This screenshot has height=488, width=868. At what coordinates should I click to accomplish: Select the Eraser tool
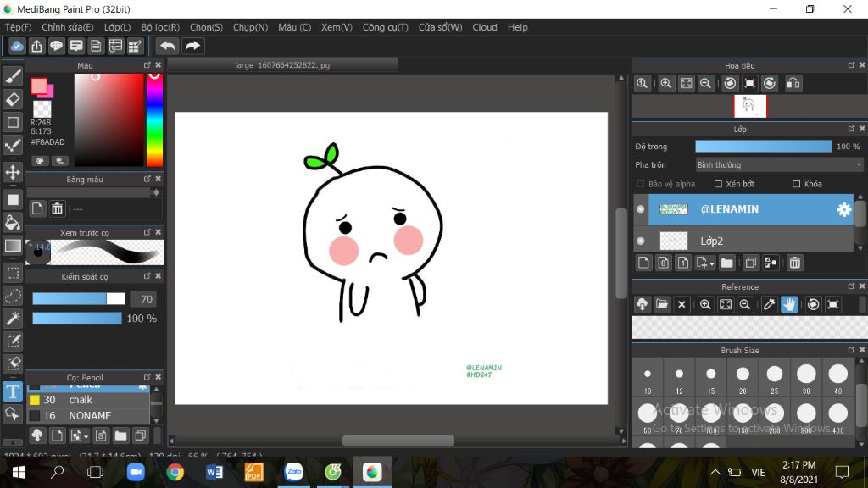coord(13,100)
